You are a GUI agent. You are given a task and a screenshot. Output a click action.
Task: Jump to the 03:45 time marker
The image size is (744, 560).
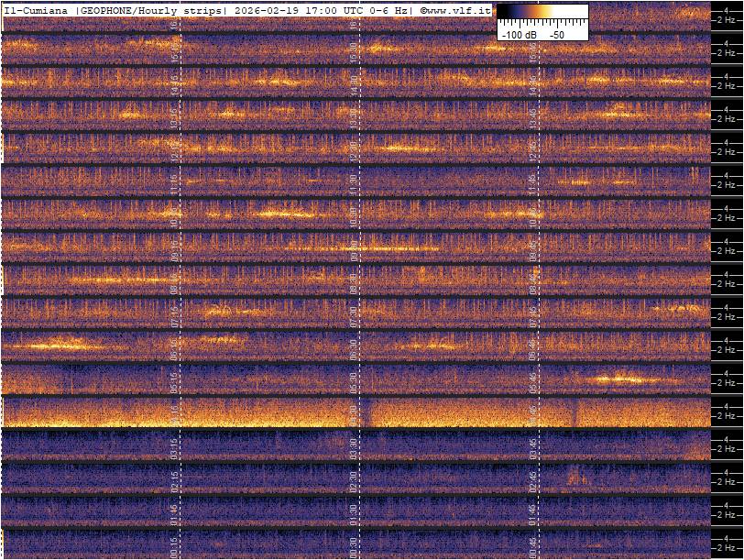pyautogui.click(x=531, y=447)
